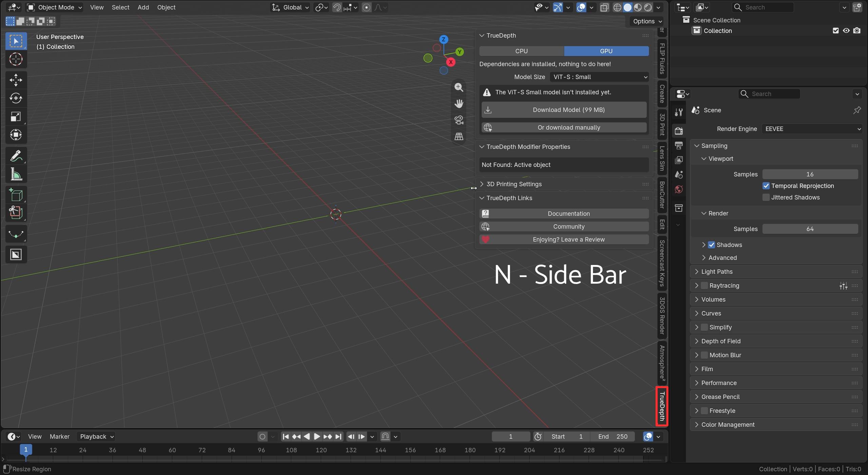
Task: Toggle the Shadows checkbox
Action: (x=711, y=245)
